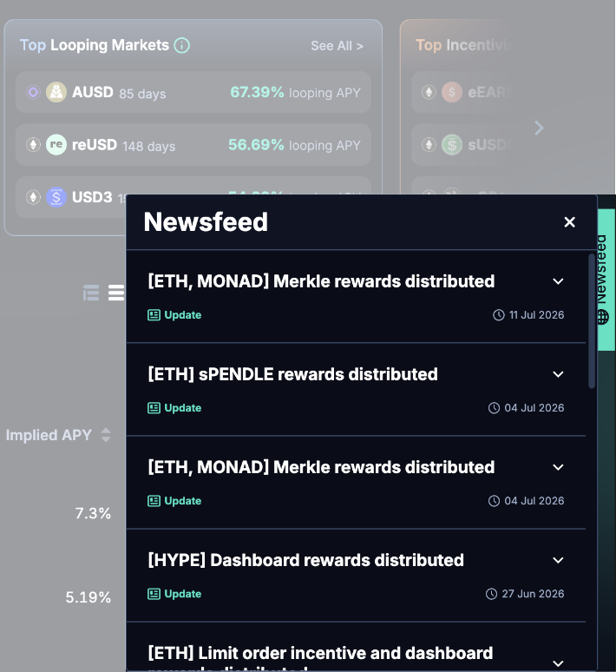Click Ethereum icon in sUSD row
The width and height of the screenshot is (616, 672).
429,145
